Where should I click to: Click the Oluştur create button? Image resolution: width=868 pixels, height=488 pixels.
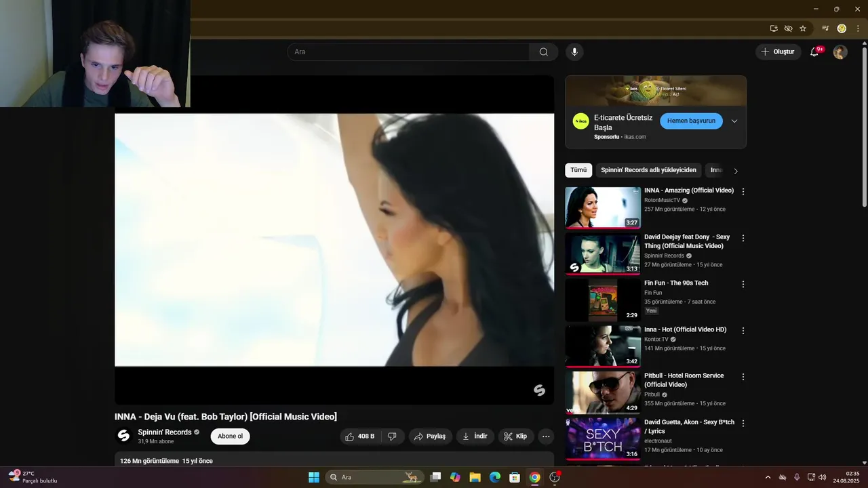pyautogui.click(x=778, y=52)
